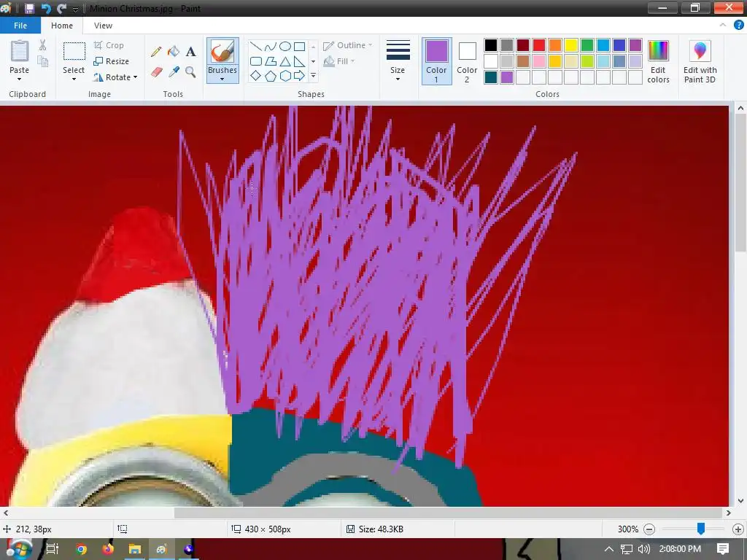Pick the custom purple swatch in bottom row
Image resolution: width=747 pixels, height=560 pixels.
[507, 77]
